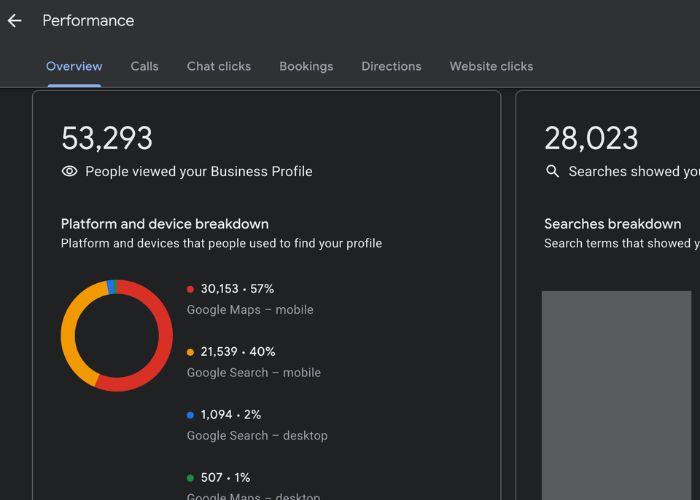Image resolution: width=700 pixels, height=500 pixels.
Task: Switch to the Bookings tab
Action: click(306, 67)
